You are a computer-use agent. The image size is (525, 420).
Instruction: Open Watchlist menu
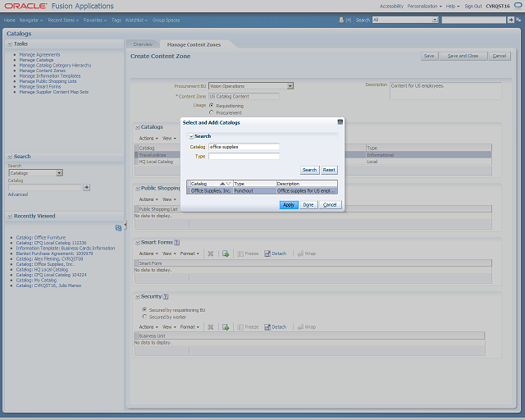pos(136,20)
